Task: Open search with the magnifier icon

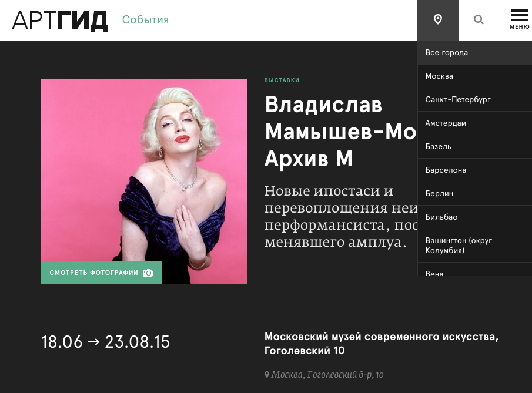Action: click(479, 19)
